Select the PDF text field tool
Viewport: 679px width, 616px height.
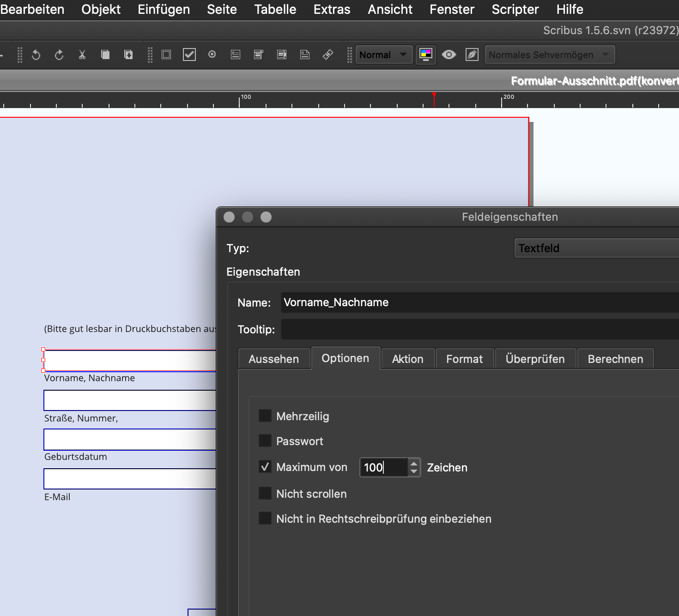pyautogui.click(x=236, y=54)
